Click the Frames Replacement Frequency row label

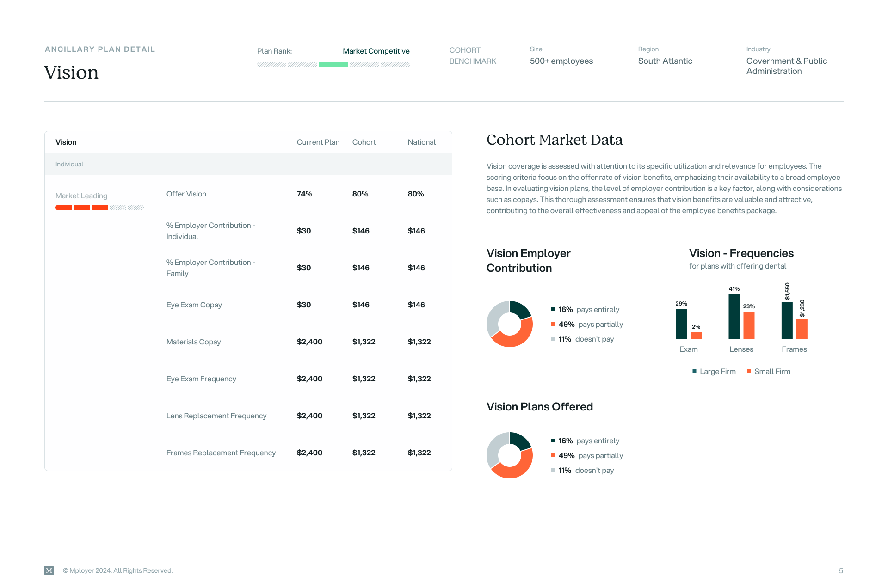[x=221, y=453]
